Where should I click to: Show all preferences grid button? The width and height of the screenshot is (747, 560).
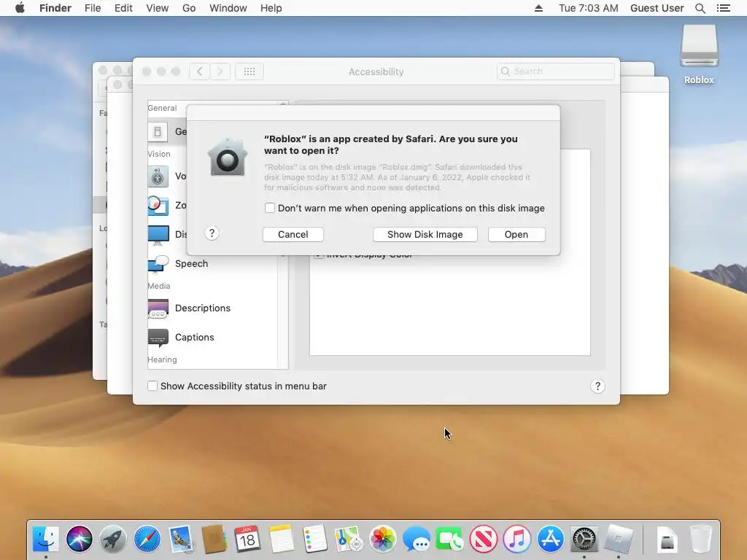click(249, 71)
